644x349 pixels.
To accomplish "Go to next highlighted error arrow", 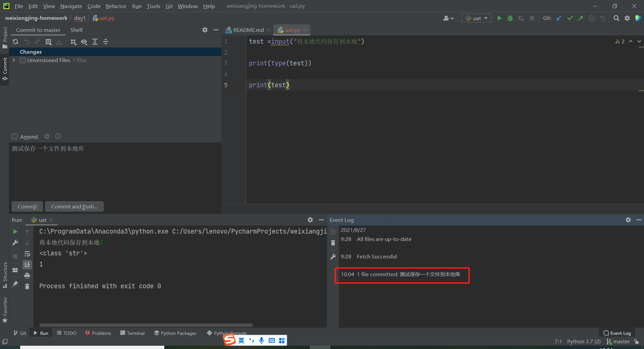I will (x=639, y=41).
